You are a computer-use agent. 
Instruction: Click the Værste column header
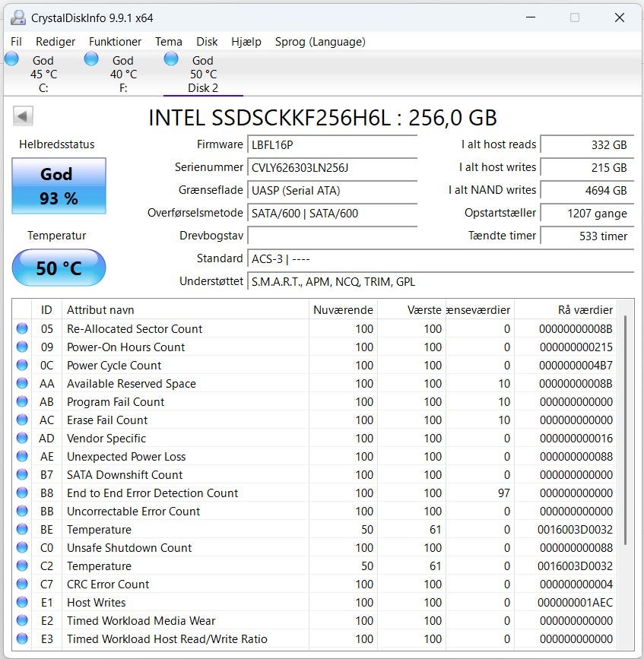[411, 310]
